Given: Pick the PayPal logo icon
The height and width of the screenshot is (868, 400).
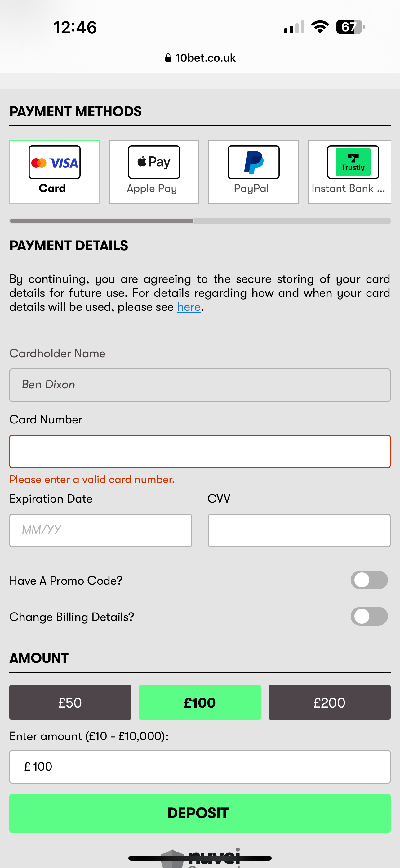Looking at the screenshot, I should click(x=253, y=162).
